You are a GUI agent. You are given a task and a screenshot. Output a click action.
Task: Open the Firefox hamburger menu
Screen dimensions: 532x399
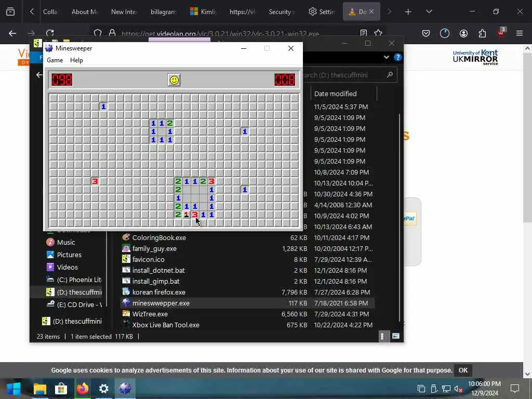tap(520, 33)
